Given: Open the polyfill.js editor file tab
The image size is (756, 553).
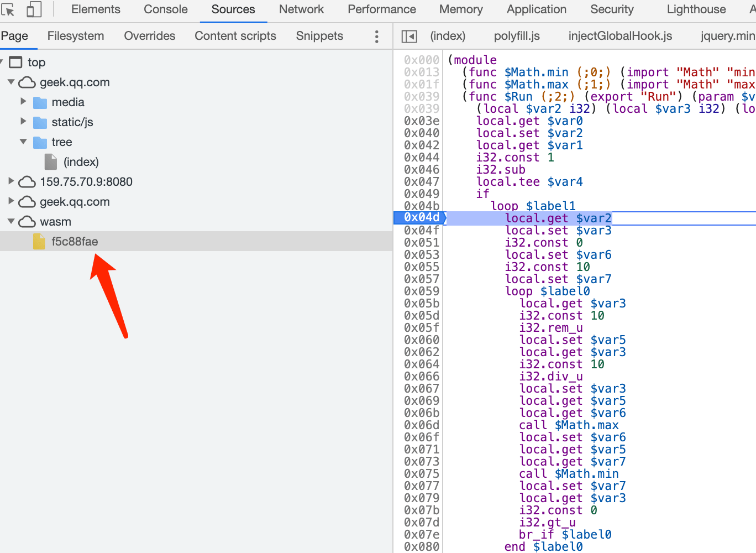Looking at the screenshot, I should pyautogui.click(x=517, y=36).
